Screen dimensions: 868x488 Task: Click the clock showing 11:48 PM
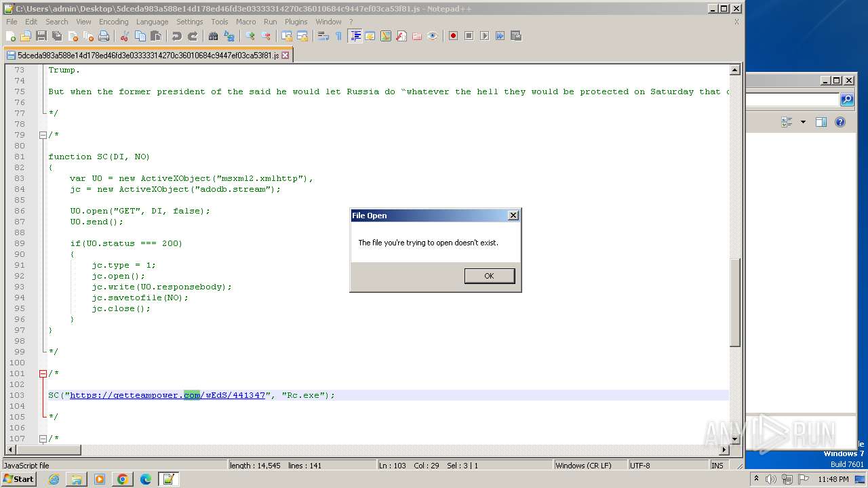(x=833, y=479)
